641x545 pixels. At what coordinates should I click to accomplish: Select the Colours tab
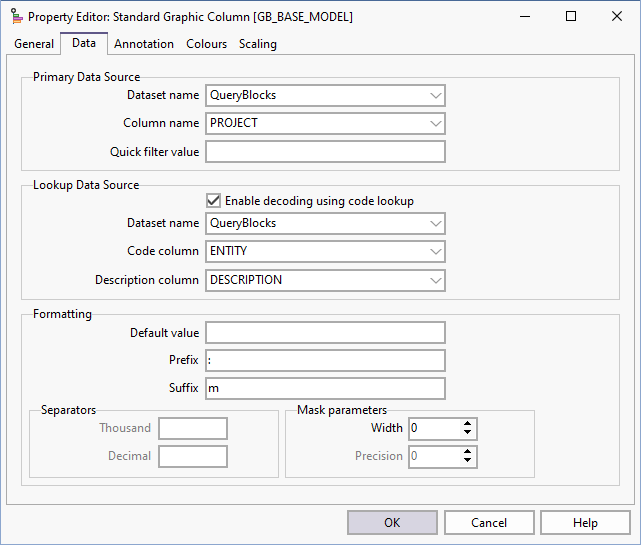pyautogui.click(x=206, y=44)
